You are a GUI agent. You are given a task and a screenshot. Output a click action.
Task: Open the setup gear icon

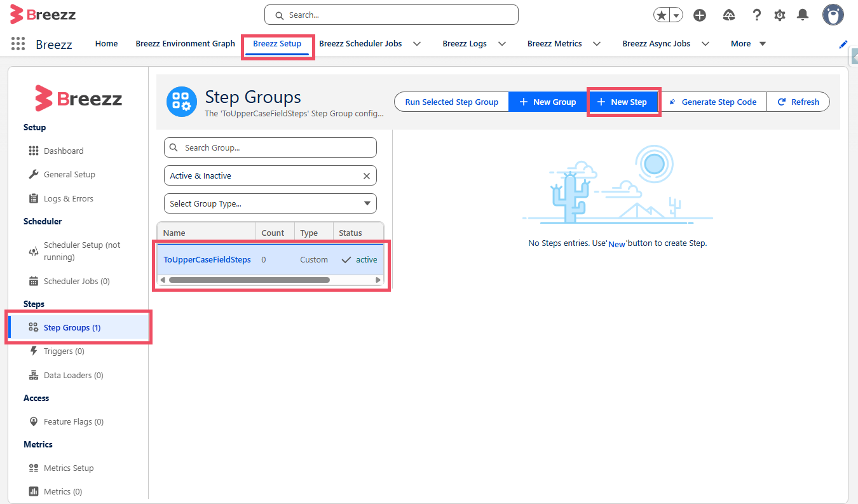click(780, 15)
